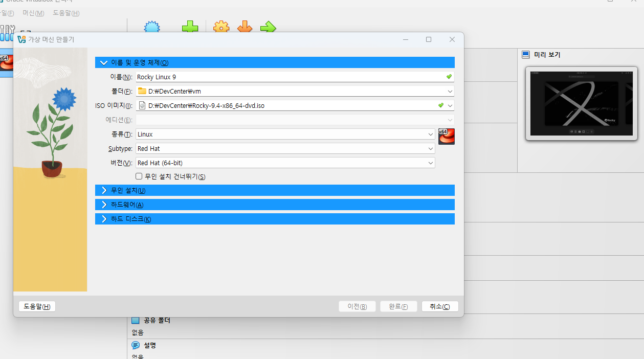This screenshot has height=359, width=644.
Task: Open the Subtype Red Hat dropdown
Action: point(431,148)
